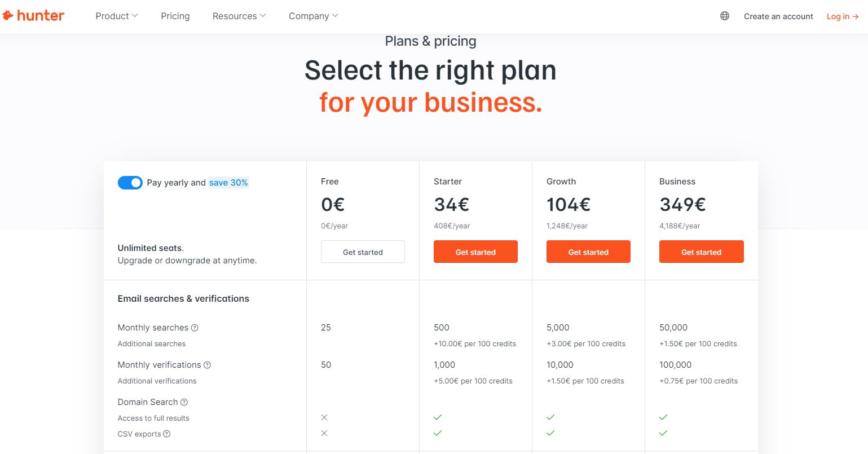Screen dimensions: 868x454
Task: Click Get started for Free plan
Action: pos(363,252)
